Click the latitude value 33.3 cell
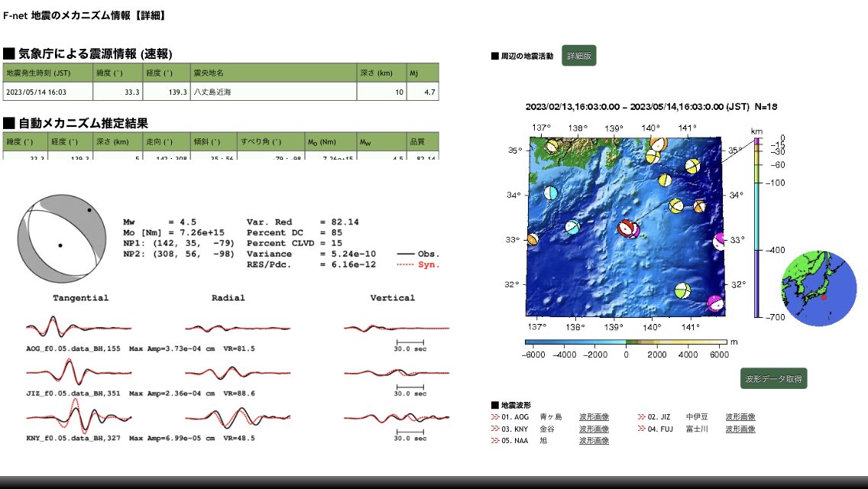Screen dimensions: 868x489 (x=118, y=92)
